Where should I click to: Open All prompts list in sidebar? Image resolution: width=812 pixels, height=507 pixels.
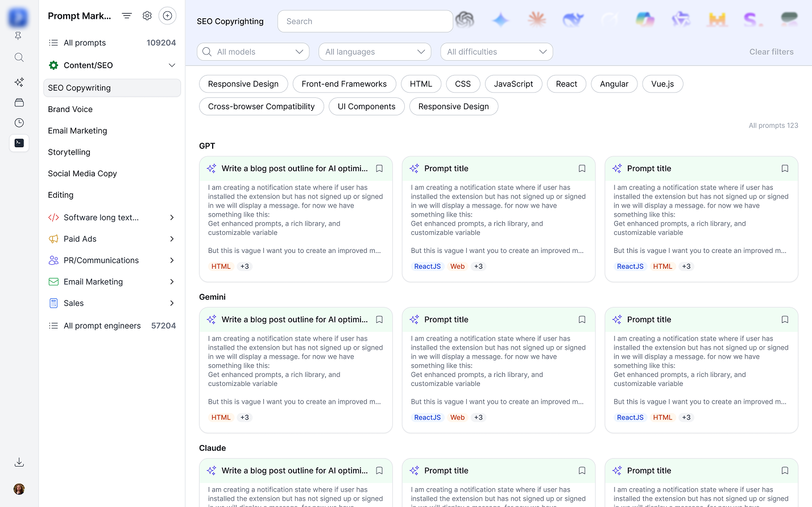click(112, 43)
